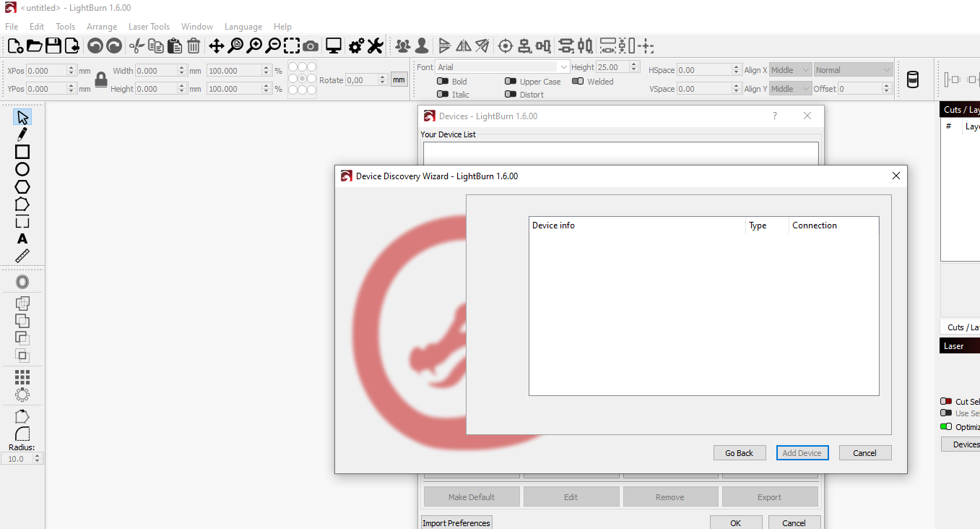The width and height of the screenshot is (980, 529).
Task: Click the Zoom Out magnifier icon
Action: tap(272, 46)
